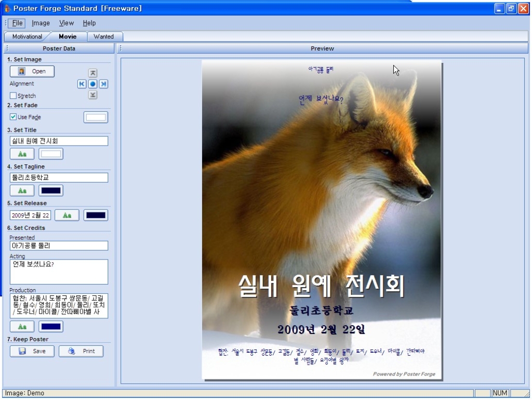The width and height of the screenshot is (532, 400).
Task: Toggle the Use Fade checkbox
Action: (13, 117)
